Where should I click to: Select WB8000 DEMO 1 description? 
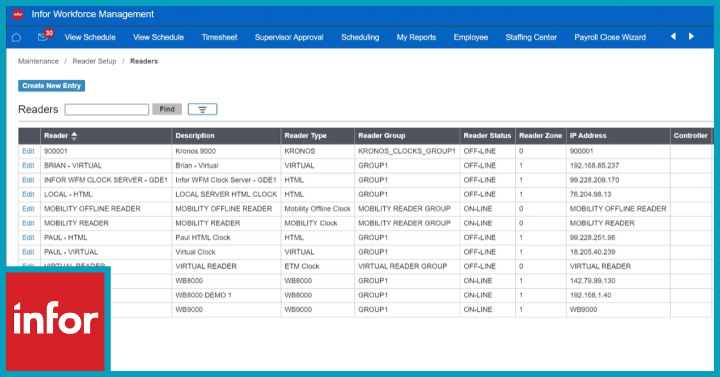(x=203, y=295)
